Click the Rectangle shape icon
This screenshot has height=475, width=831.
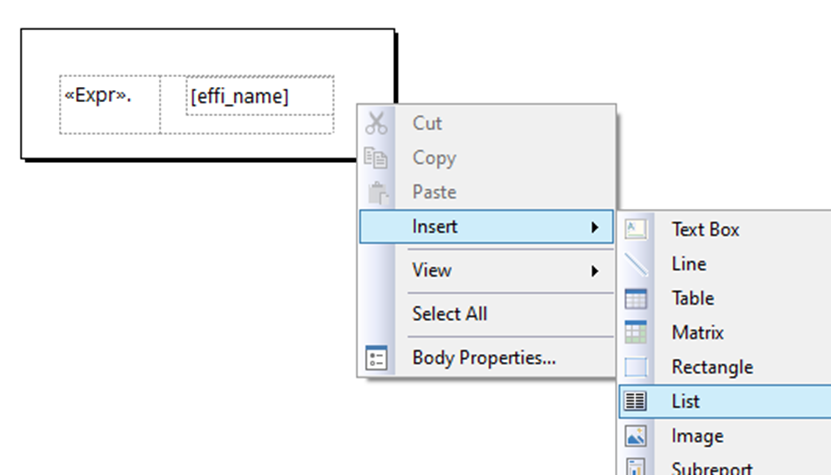[635, 367]
